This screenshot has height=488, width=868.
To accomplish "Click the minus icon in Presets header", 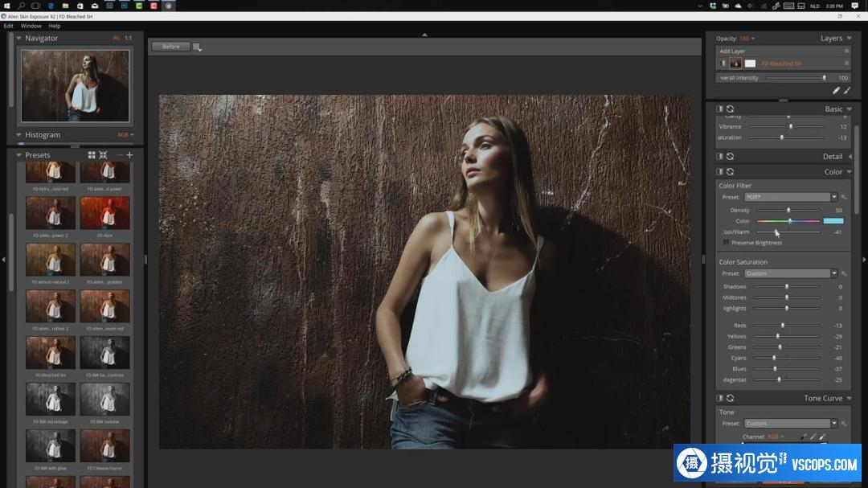I will [x=120, y=155].
